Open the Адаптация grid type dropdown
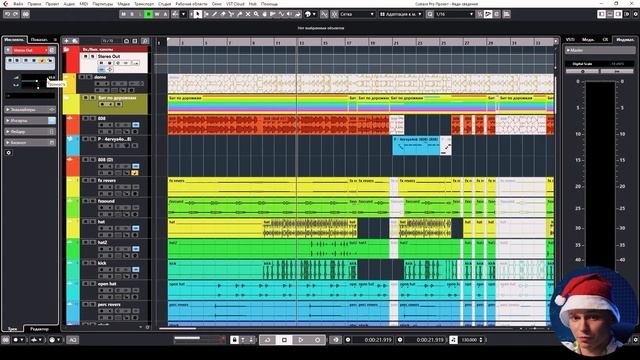Image resolution: width=640 pixels, height=360 pixels. (401, 14)
